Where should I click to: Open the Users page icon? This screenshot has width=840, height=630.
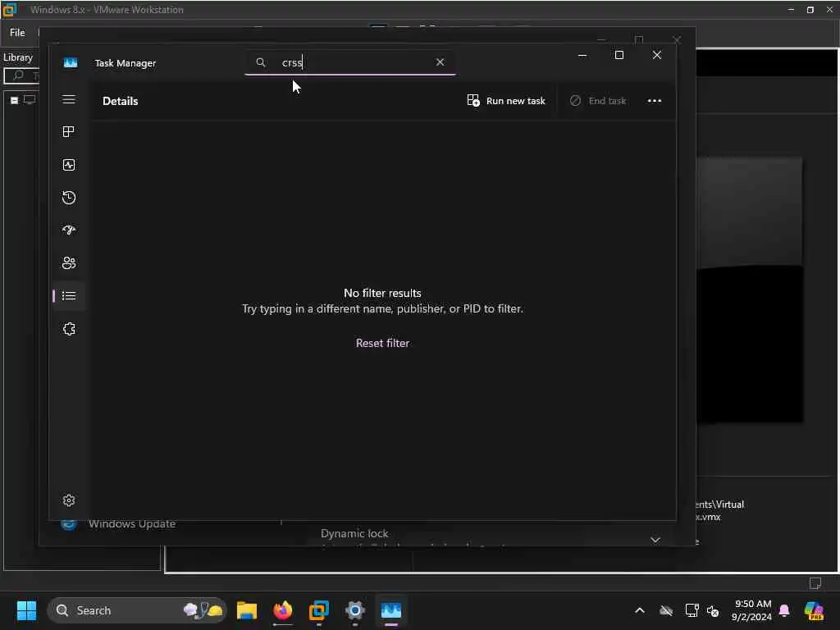click(69, 263)
